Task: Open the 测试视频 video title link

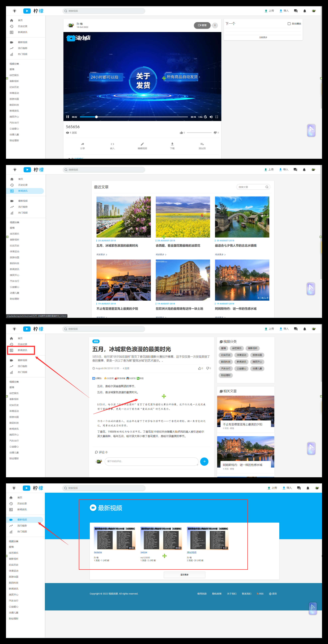Action: click(x=192, y=552)
